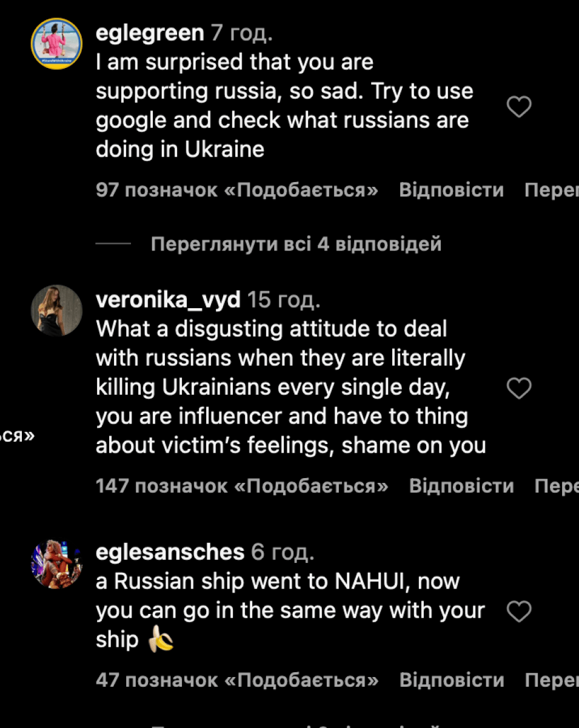Click the veronika_vyd username
The image size is (579, 728).
click(168, 299)
